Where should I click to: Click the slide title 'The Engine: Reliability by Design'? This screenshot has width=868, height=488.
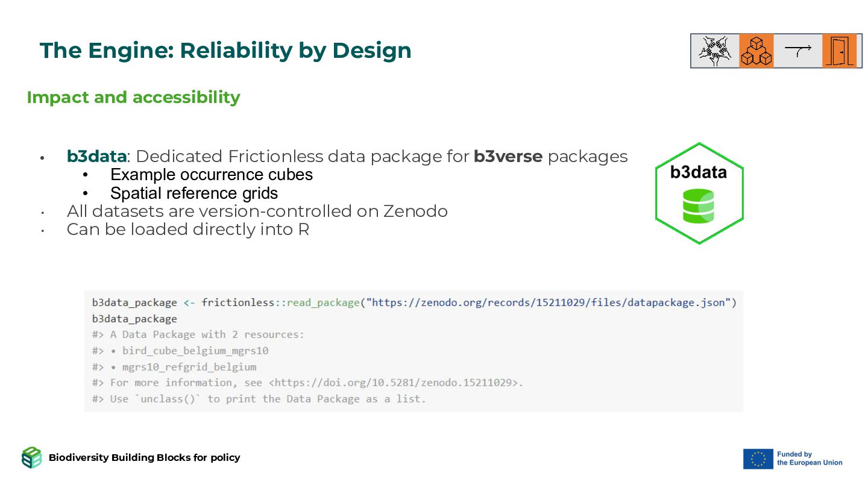[x=225, y=51]
